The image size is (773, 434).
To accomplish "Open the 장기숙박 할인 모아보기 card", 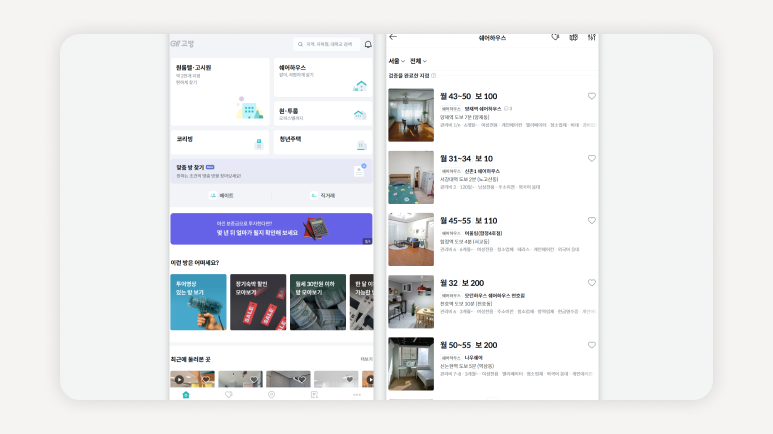I will point(258,302).
